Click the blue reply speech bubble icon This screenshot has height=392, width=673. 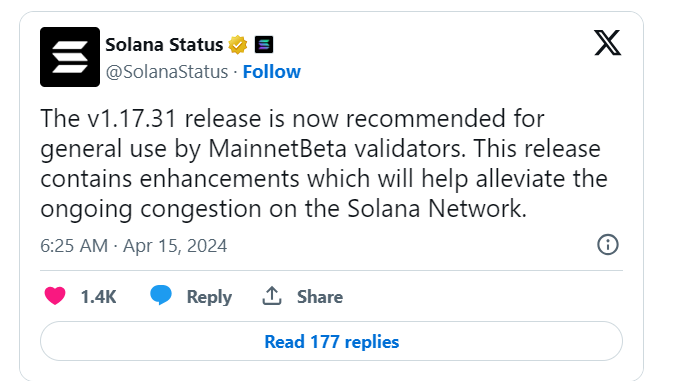161,295
